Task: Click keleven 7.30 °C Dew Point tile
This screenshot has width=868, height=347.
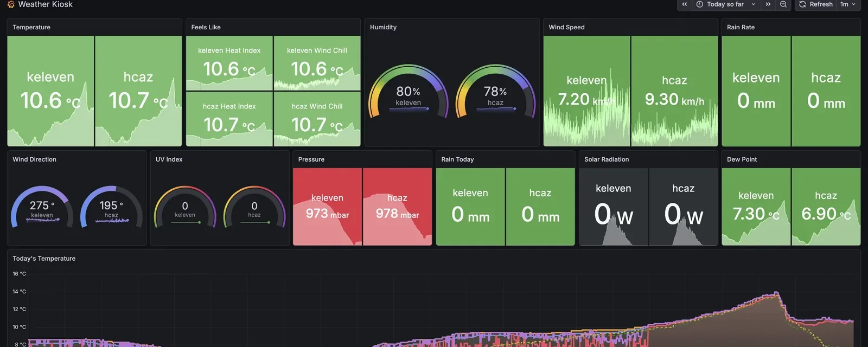Action: coord(756,207)
